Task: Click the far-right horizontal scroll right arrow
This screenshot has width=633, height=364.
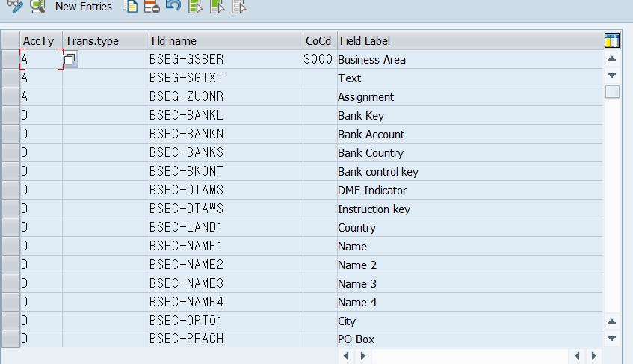Action: [594, 356]
